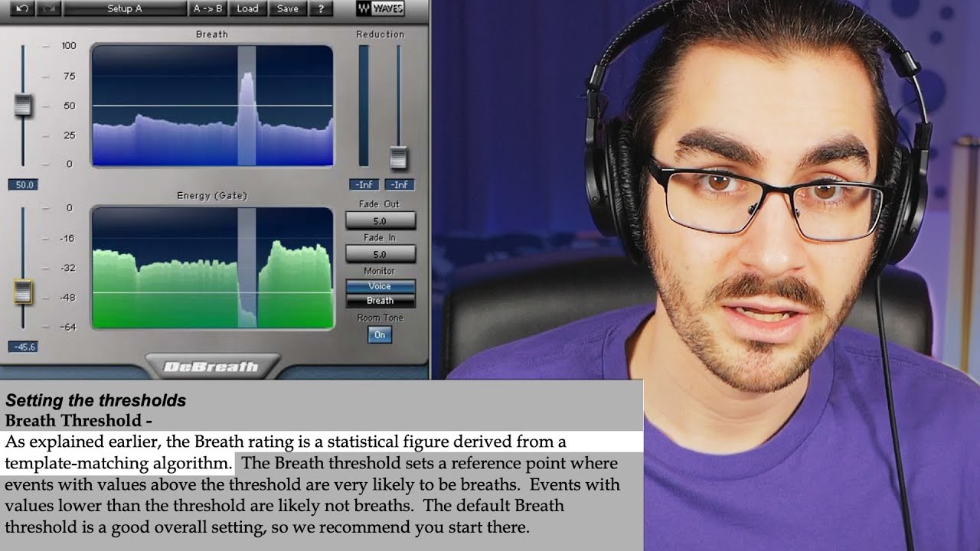Click the undo arrow button
Viewport: 980px width, 551px height.
pyautogui.click(x=21, y=8)
